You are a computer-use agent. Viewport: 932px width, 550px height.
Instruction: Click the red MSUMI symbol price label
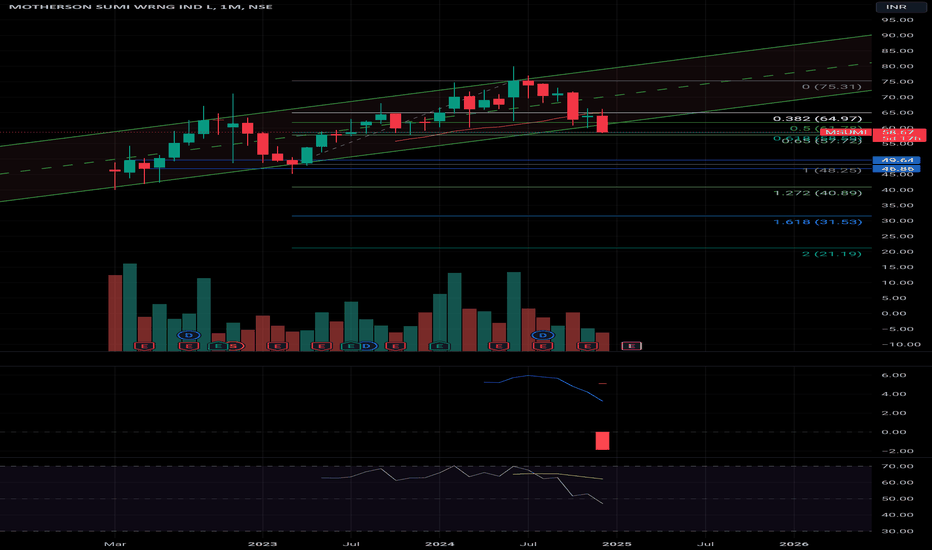click(846, 132)
